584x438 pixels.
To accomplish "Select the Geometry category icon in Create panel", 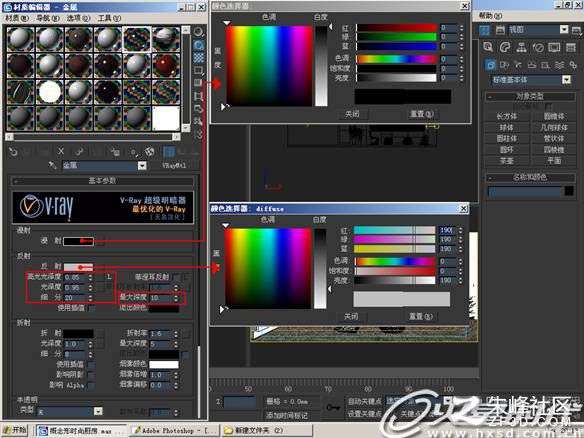I will coord(491,65).
